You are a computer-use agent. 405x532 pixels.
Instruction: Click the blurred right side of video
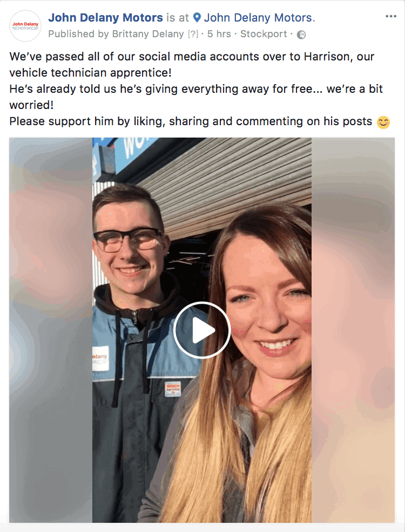(353, 330)
